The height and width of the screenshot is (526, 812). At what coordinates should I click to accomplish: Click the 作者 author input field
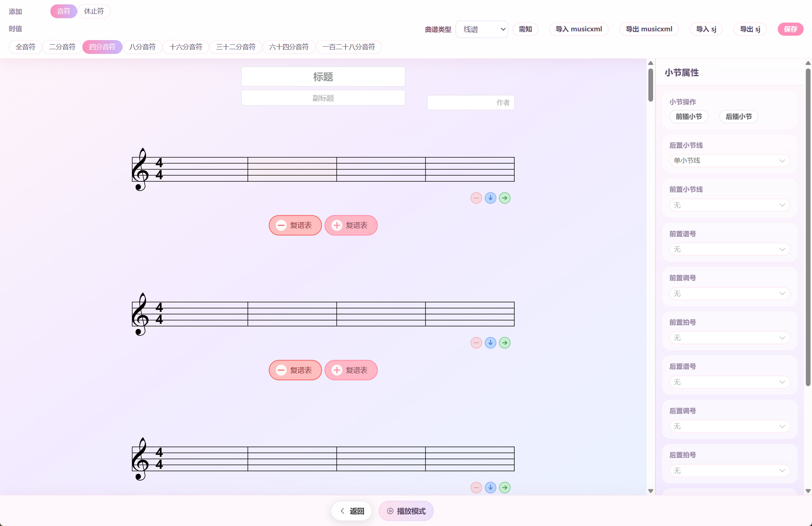click(x=471, y=103)
